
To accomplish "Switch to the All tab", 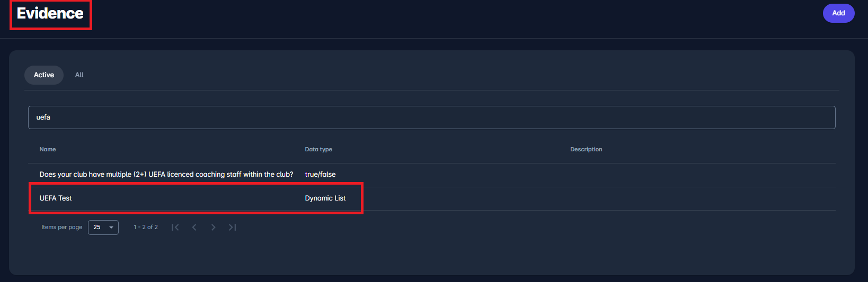I will [x=79, y=75].
